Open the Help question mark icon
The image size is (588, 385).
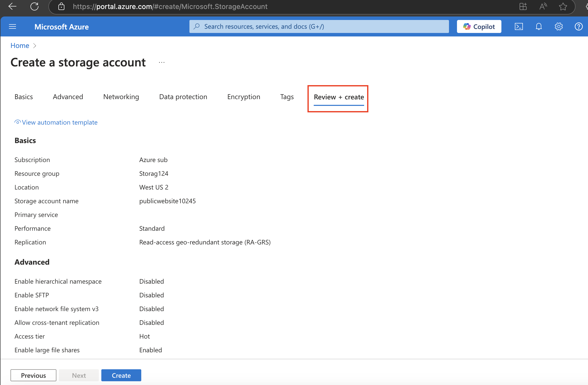click(579, 26)
